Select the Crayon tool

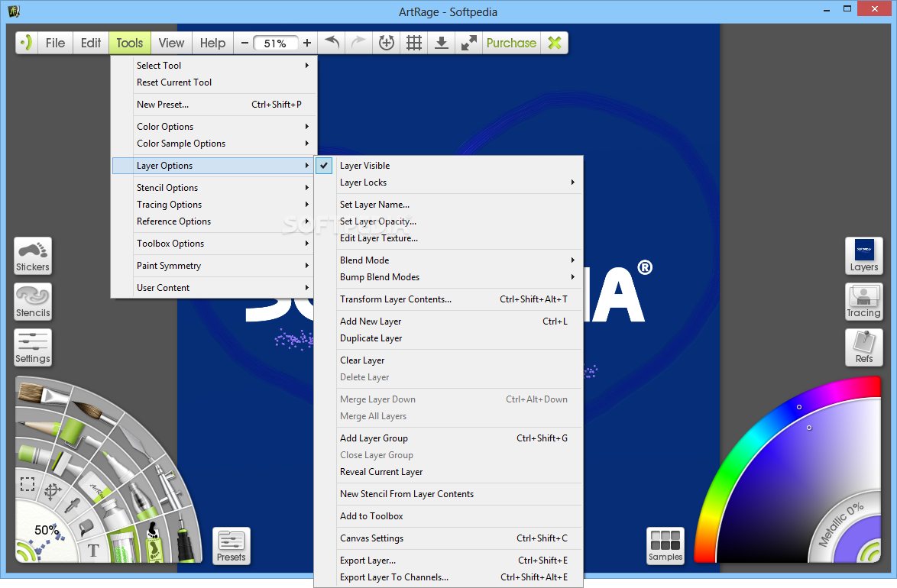[35, 456]
